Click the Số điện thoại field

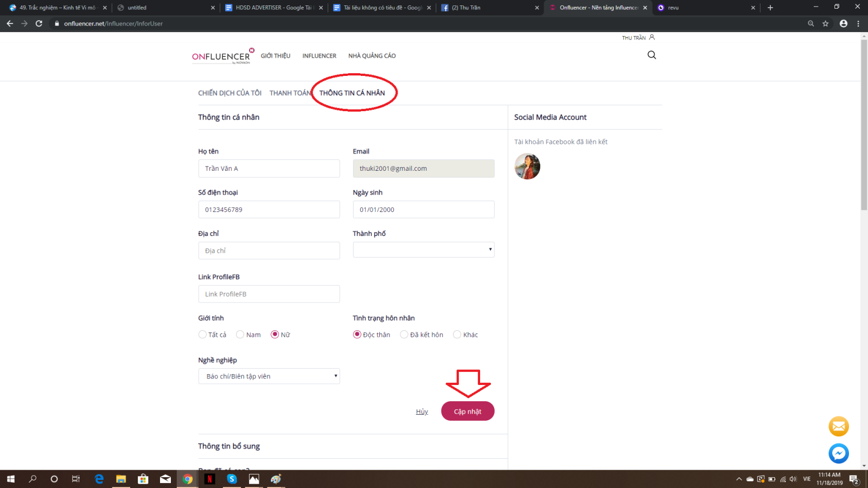(269, 210)
